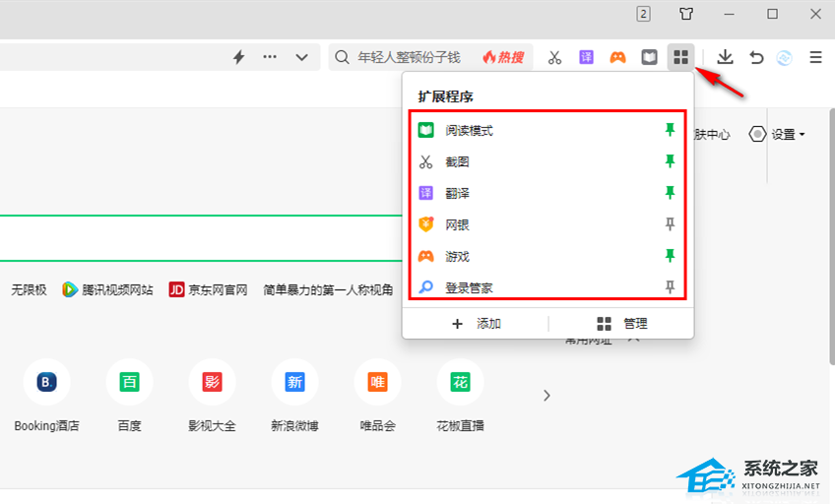Viewport: 835px width, 504px height.
Task: Click the purple translate icon in toolbar
Action: coord(586,57)
